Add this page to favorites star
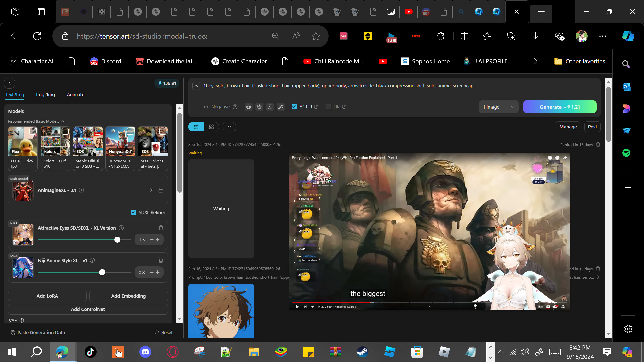 tap(316, 36)
